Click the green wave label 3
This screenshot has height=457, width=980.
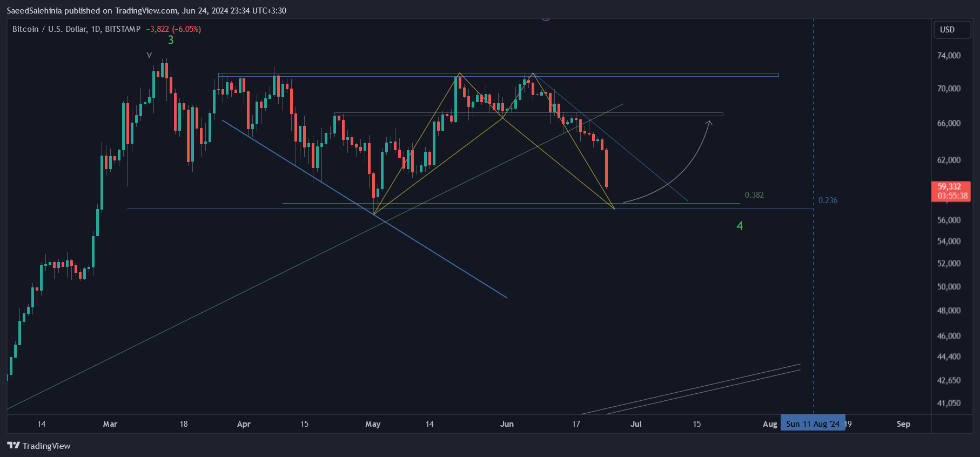click(x=171, y=40)
